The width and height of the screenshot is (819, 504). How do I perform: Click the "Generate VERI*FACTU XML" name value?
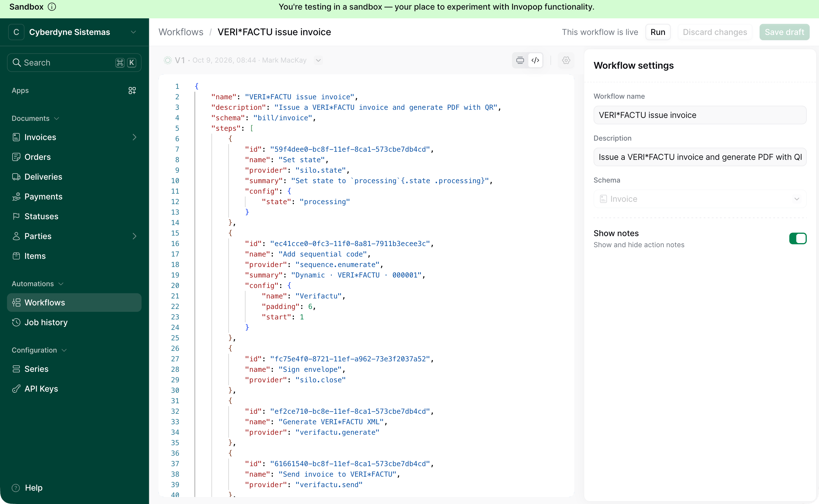331,422
